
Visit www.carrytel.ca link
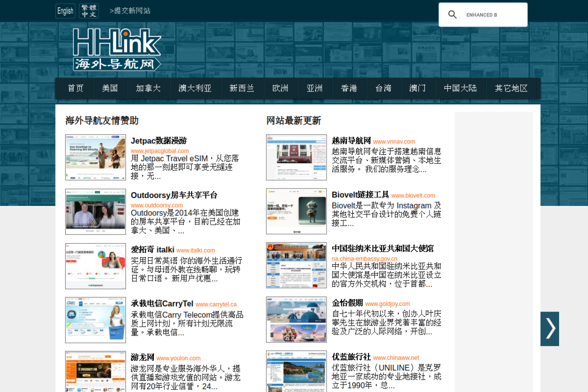click(x=216, y=304)
